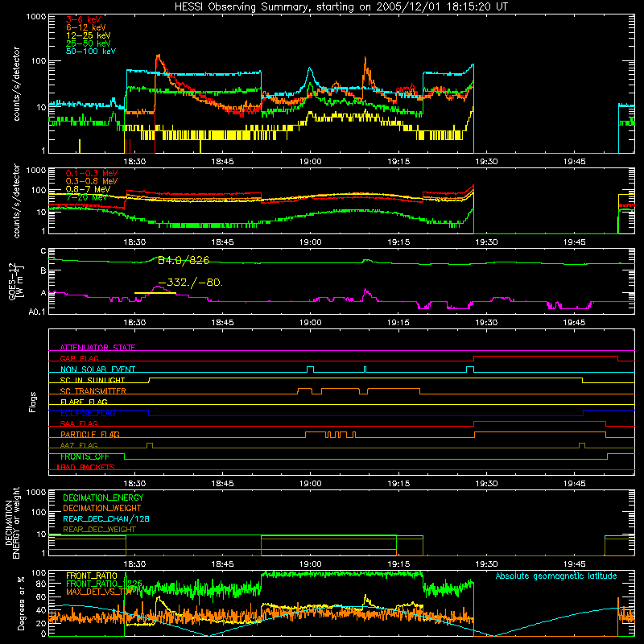Select the SC_IN_SUNLIGHT flag label
Screen dimensions: 644x644
pyautogui.click(x=93, y=380)
